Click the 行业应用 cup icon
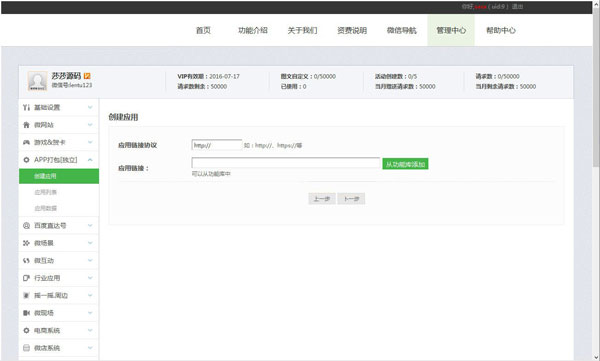Viewport: 600px width, 361px height. (26, 278)
